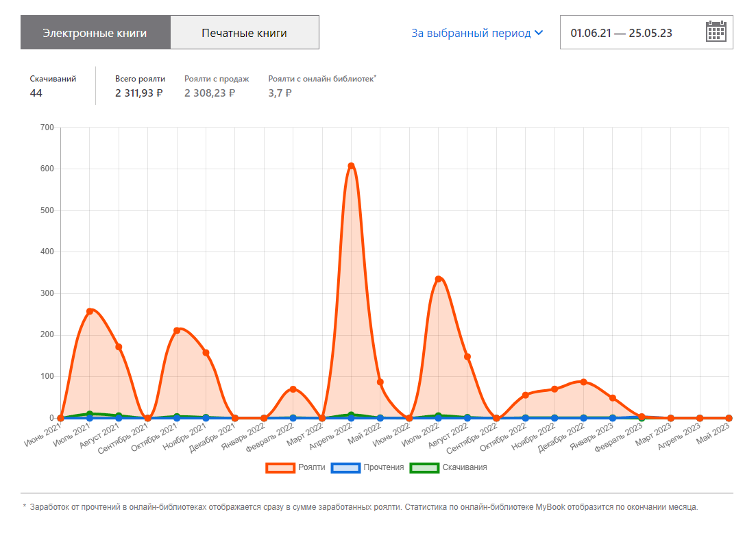Screen dimensions: 756x540
Task: Click the Июнь 2021 axis label
Action: 43,434
